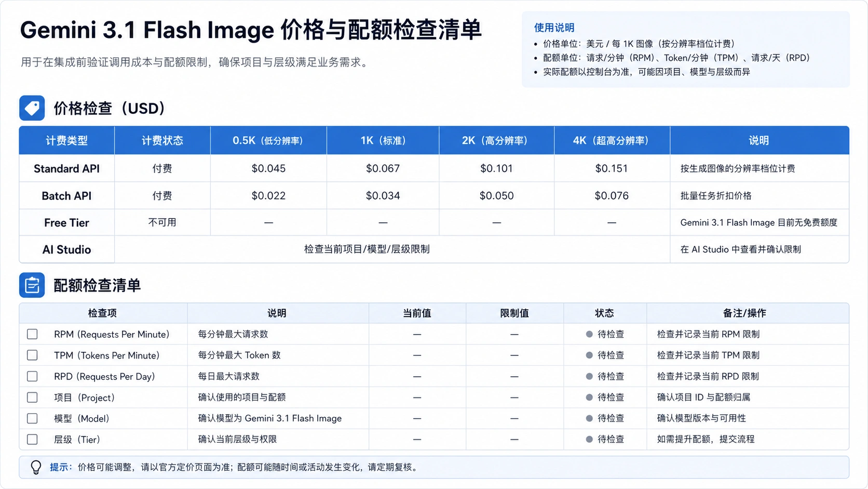Click the note 批量任务折扣价格
This screenshot has width=868, height=489.
tap(716, 196)
